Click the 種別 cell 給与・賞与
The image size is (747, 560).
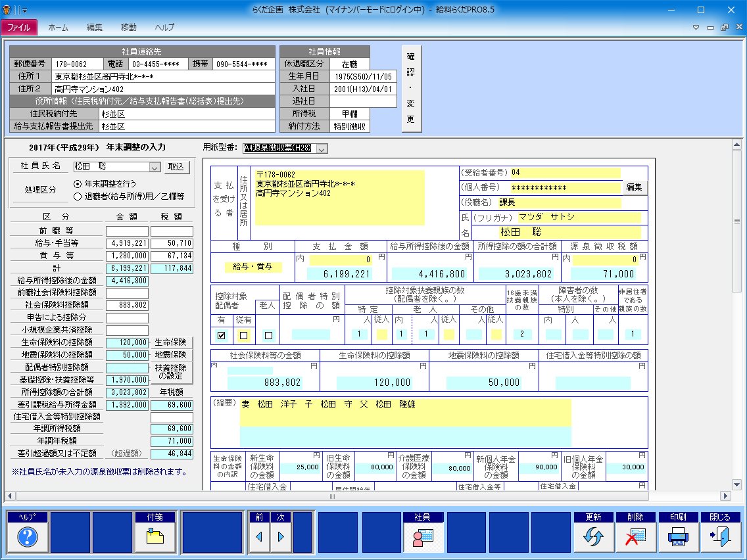click(253, 267)
